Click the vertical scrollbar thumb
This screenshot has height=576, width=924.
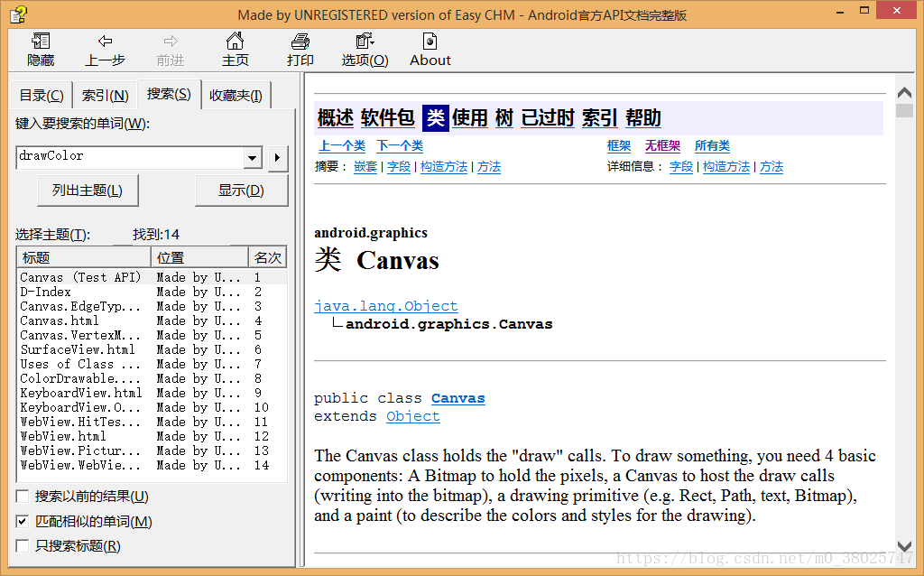904,110
